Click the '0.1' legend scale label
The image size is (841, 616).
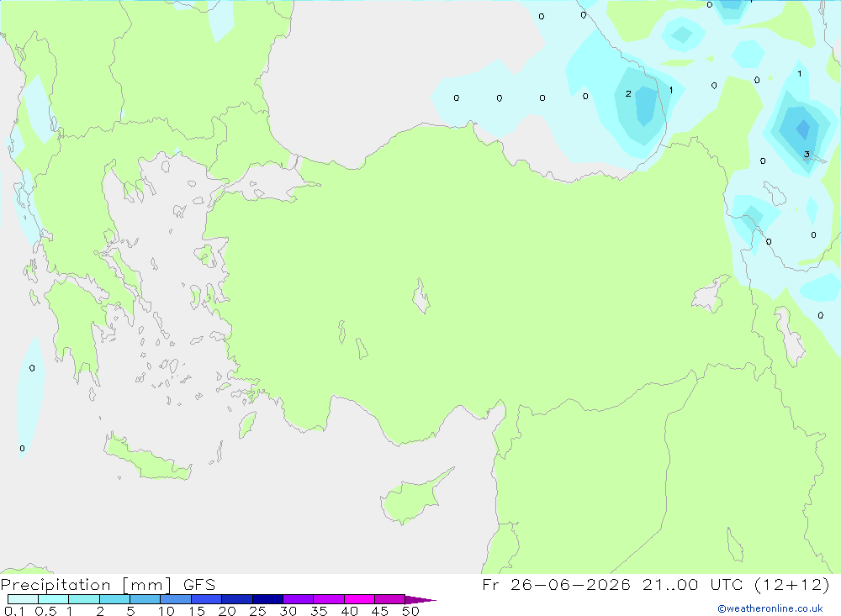[14, 611]
